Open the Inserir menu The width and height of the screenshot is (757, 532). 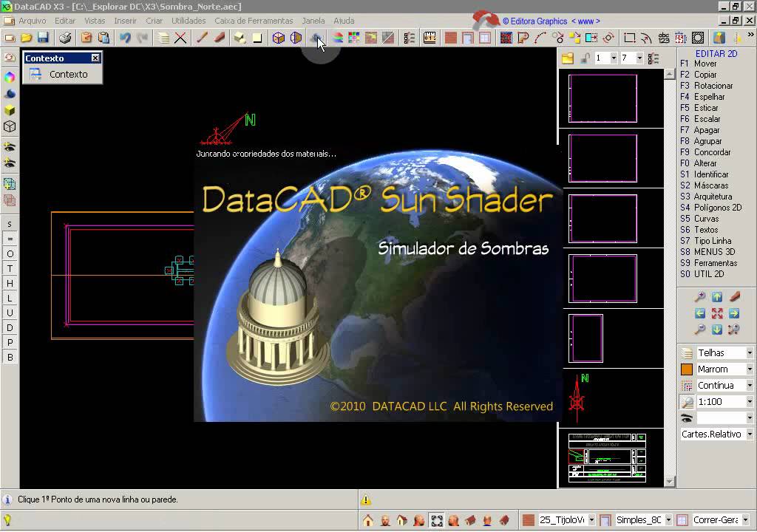pyautogui.click(x=125, y=21)
